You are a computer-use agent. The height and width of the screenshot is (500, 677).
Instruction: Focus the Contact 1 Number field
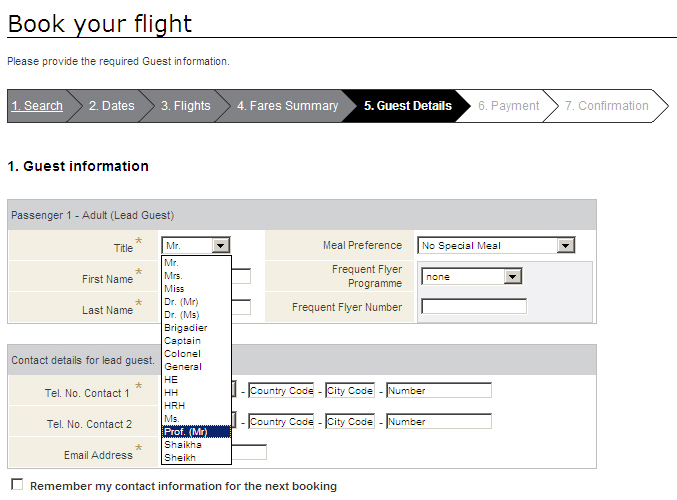(x=438, y=391)
